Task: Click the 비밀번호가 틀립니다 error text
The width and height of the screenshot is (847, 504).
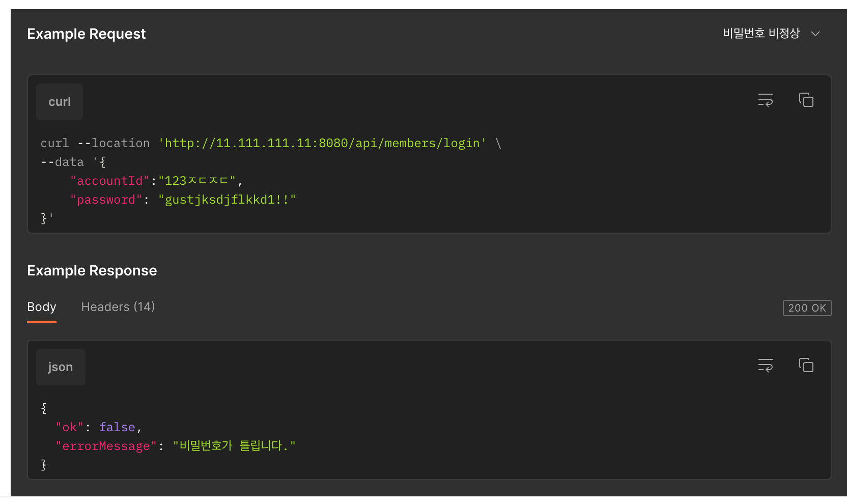Action: tap(234, 446)
